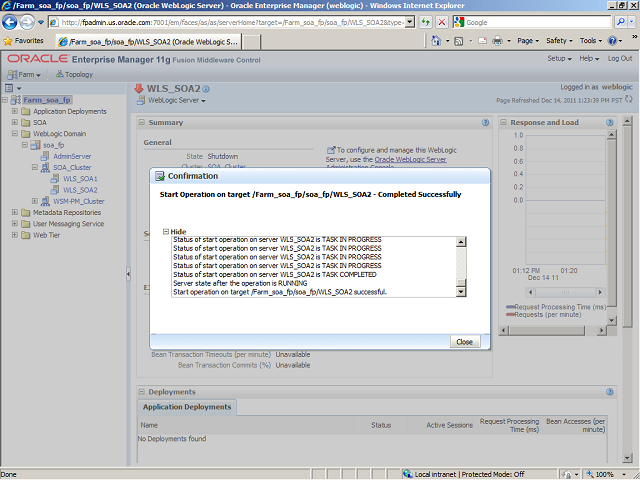
Task: Select the Application Deployments tab
Action: 187,407
